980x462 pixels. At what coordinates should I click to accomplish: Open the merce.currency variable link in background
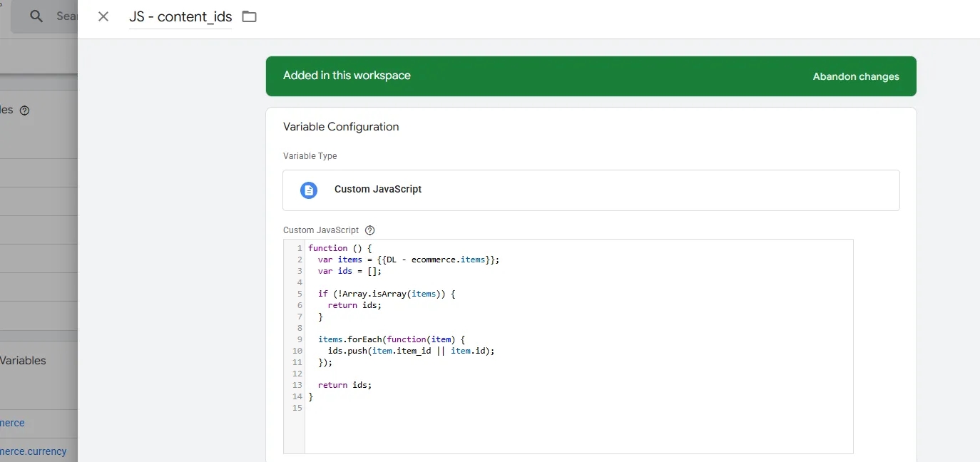click(x=34, y=451)
